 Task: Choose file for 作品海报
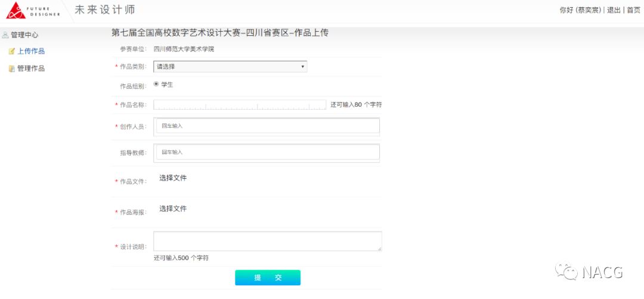[x=173, y=209]
